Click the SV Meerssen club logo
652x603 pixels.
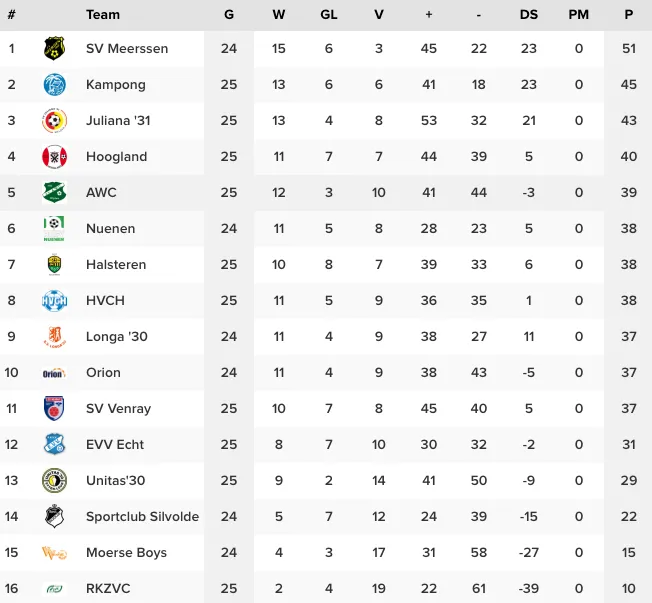pyautogui.click(x=54, y=48)
